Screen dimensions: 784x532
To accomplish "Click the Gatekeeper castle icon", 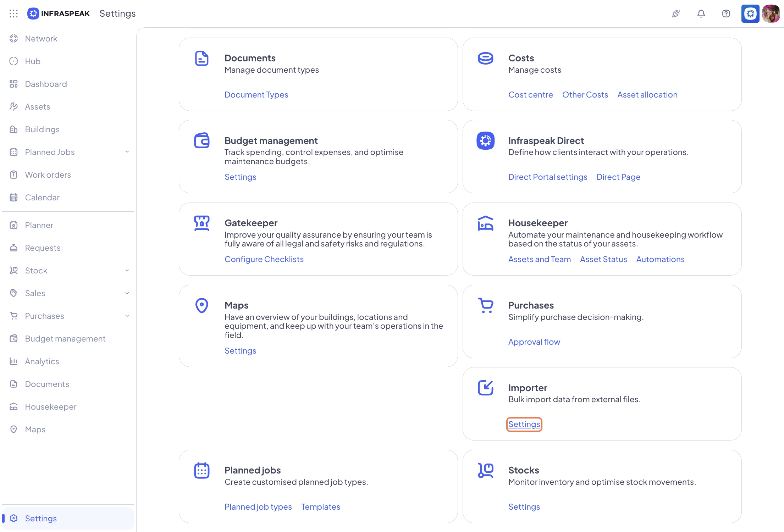I will [x=201, y=223].
